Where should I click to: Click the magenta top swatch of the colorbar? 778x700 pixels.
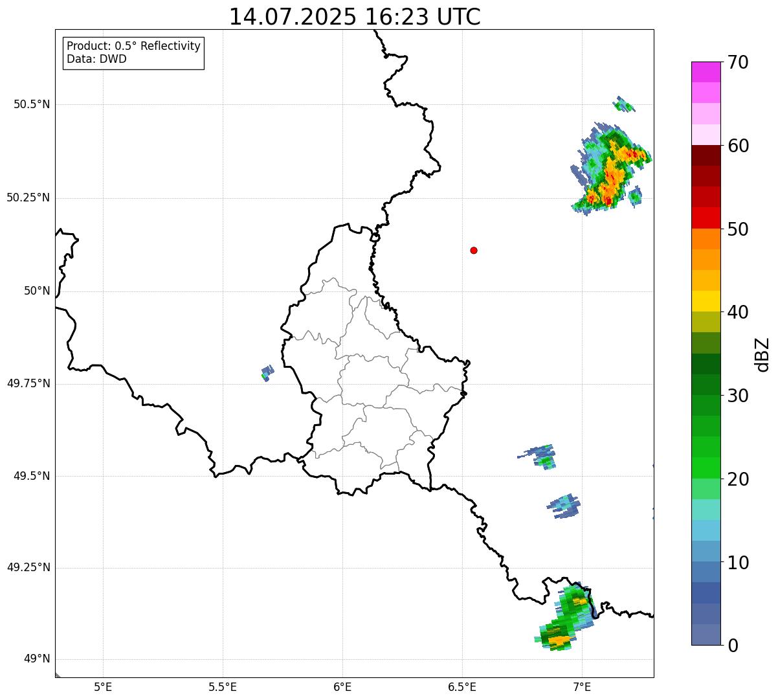coord(706,72)
